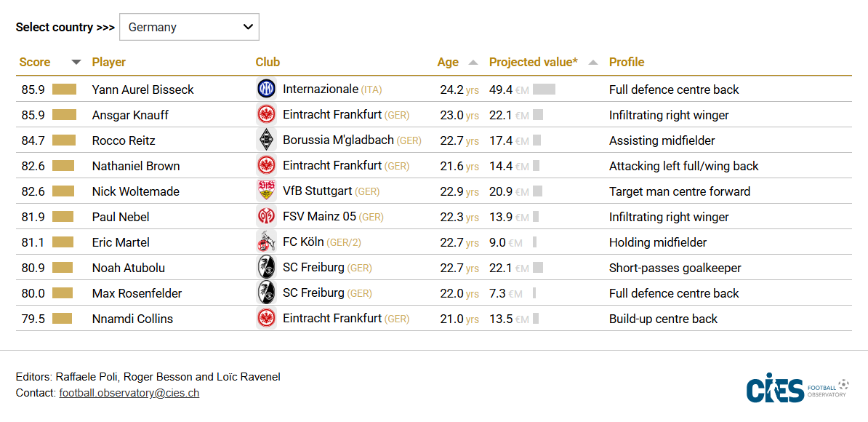Click the Borussia M'gladbach club logo

tap(266, 140)
